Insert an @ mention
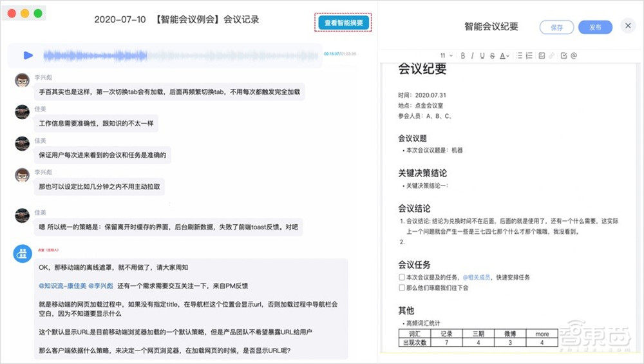The image size is (644, 364). [x=574, y=55]
